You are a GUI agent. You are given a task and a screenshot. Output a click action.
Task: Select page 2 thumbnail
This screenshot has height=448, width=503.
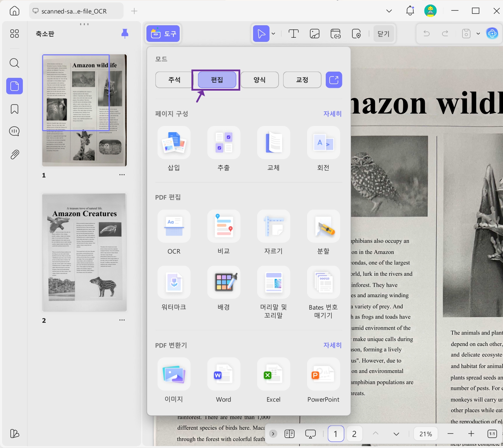(x=84, y=253)
